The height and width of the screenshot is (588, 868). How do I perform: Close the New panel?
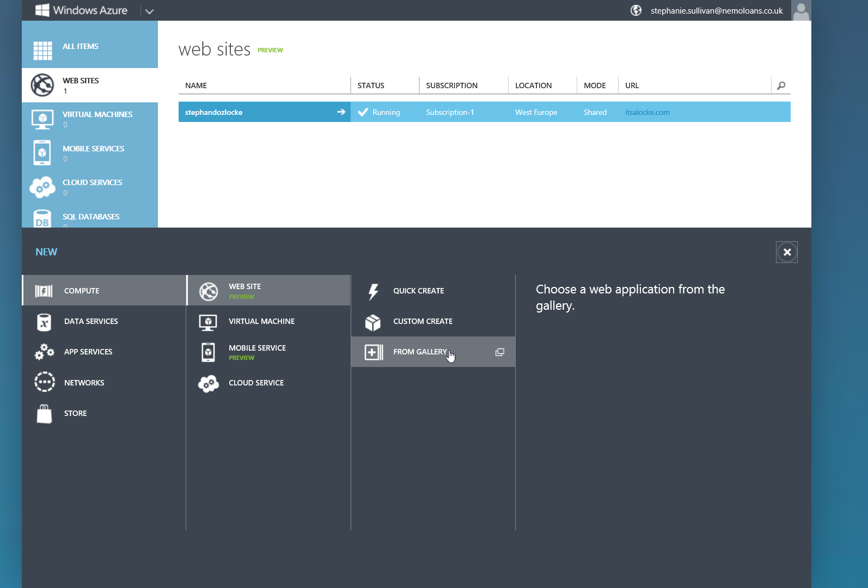point(786,252)
